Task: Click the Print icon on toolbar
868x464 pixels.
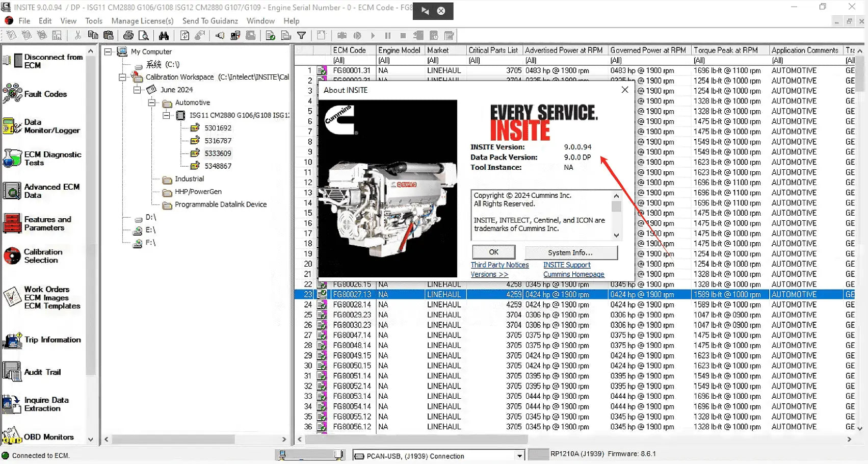Action: click(x=128, y=35)
